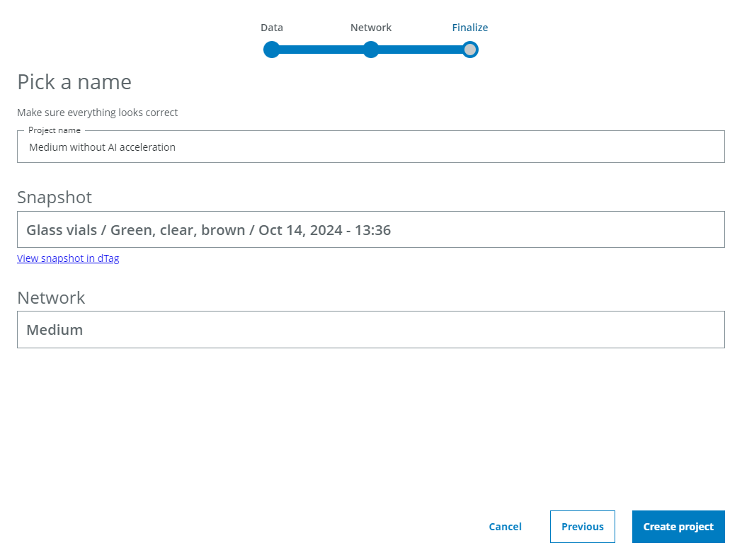Click the Snapshot section heading
The width and height of the screenshot is (742, 560).
(x=55, y=198)
